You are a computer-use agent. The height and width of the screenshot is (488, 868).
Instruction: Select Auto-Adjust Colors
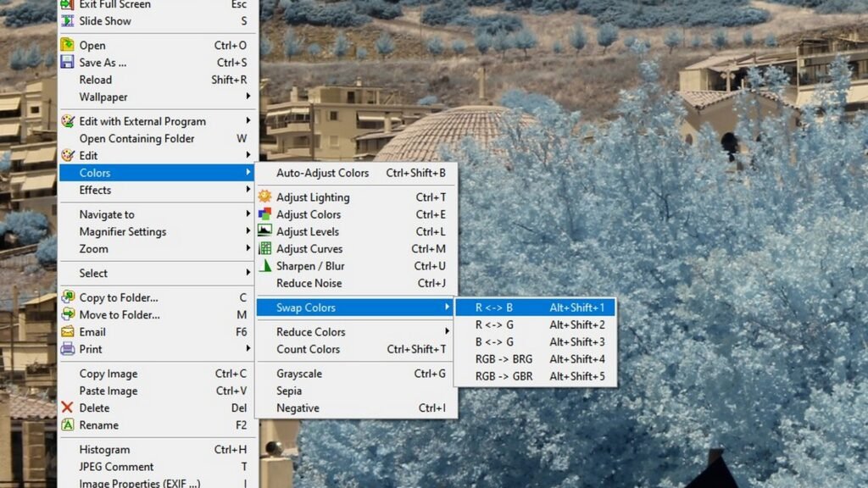pyautogui.click(x=357, y=173)
